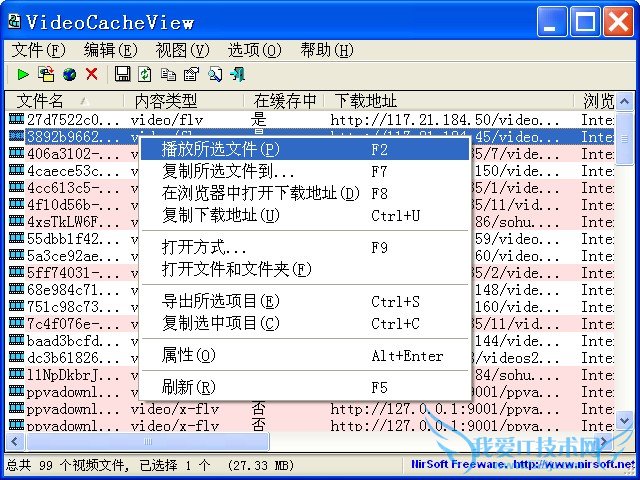
Task: Open the 选项(O) menu
Action: click(x=255, y=50)
